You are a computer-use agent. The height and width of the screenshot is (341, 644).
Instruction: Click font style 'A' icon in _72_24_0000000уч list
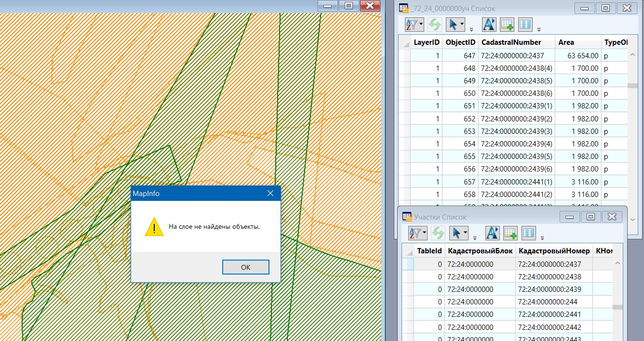[489, 24]
